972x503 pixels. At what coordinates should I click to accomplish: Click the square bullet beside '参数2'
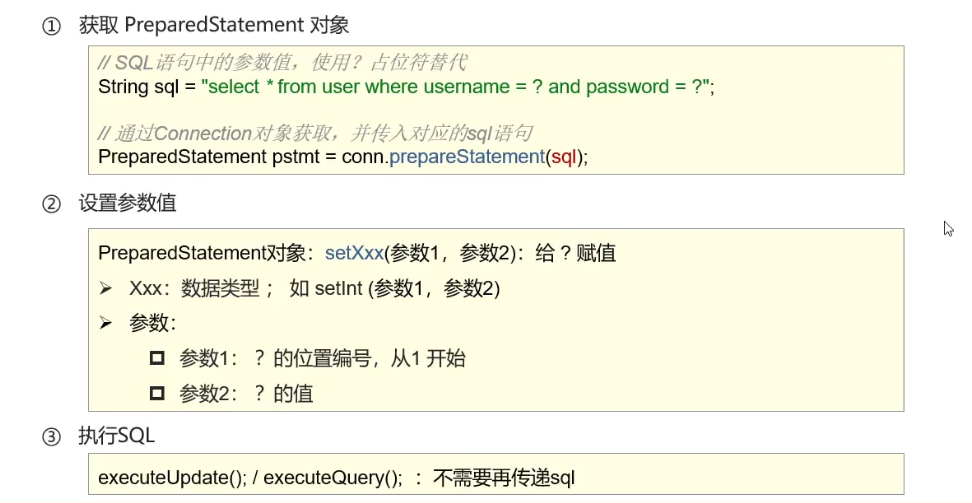156,393
